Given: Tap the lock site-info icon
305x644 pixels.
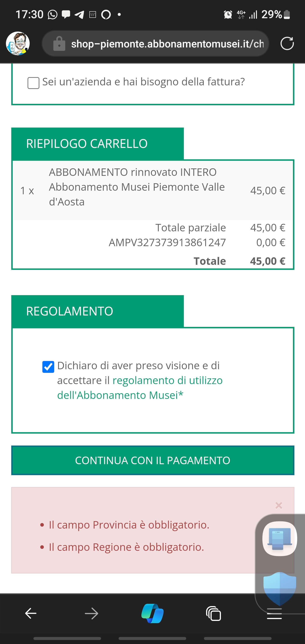Looking at the screenshot, I should [59, 44].
